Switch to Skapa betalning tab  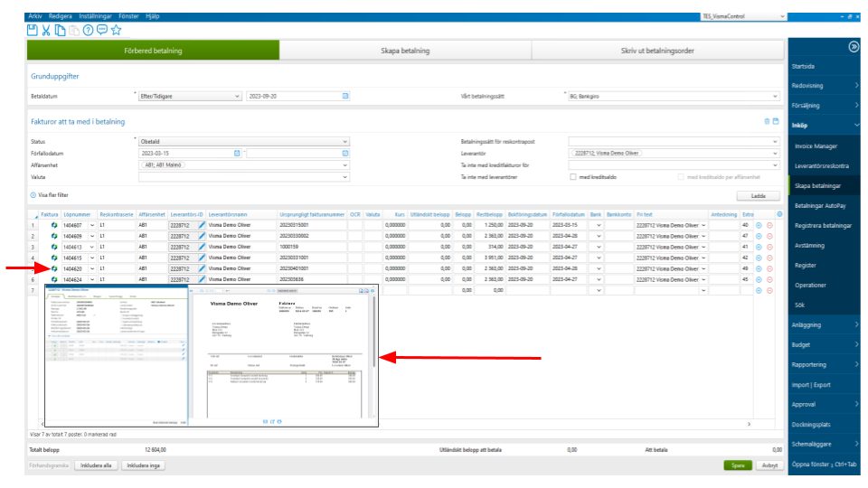pyautogui.click(x=405, y=51)
